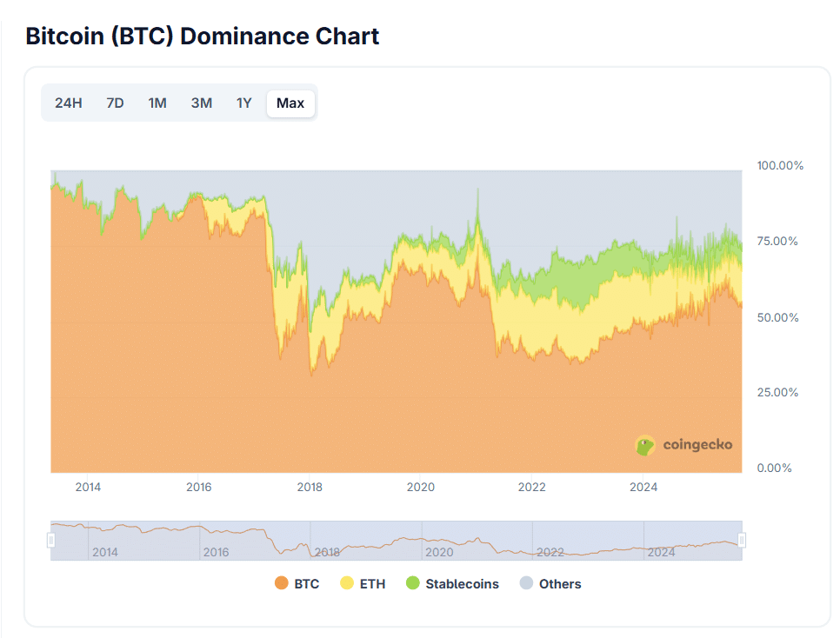Click the orange BTC area near 2016
This screenshot has height=638, width=840.
click(x=199, y=348)
